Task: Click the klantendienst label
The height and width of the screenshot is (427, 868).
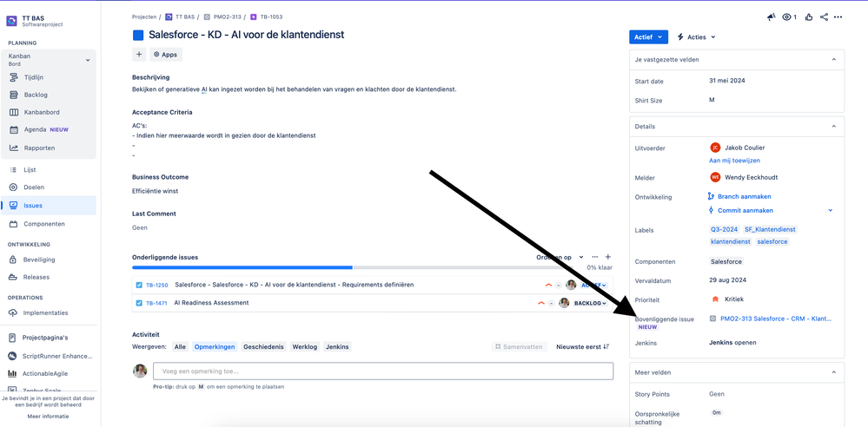Action: point(730,242)
